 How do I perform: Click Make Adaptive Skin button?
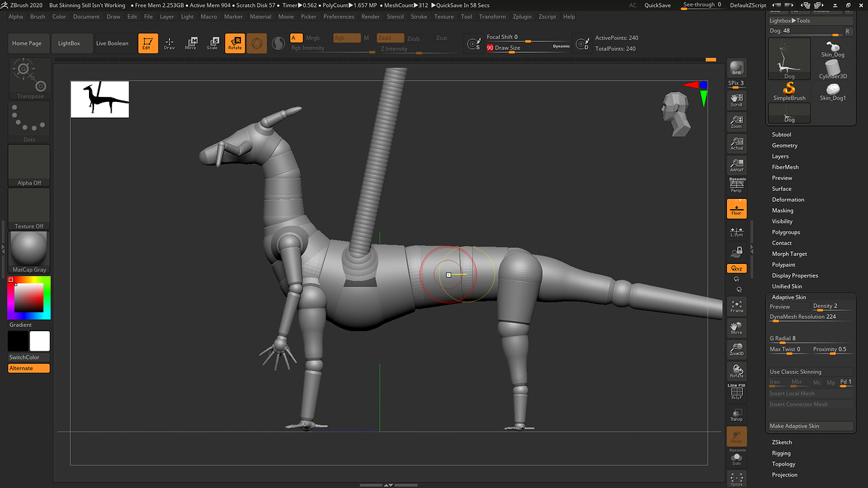point(811,426)
